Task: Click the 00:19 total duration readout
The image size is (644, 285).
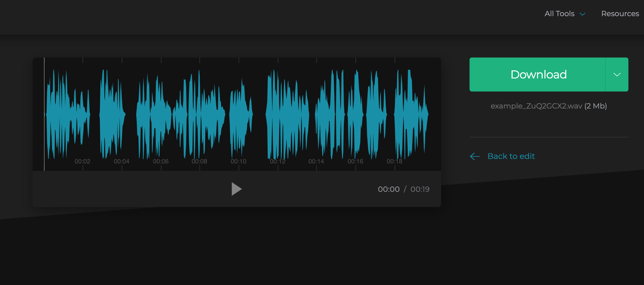Action: [420, 189]
